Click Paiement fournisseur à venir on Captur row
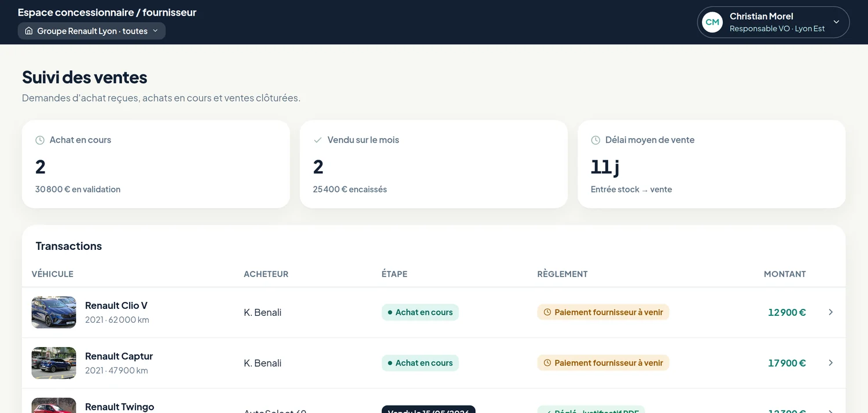The height and width of the screenshot is (413, 868). (x=603, y=363)
